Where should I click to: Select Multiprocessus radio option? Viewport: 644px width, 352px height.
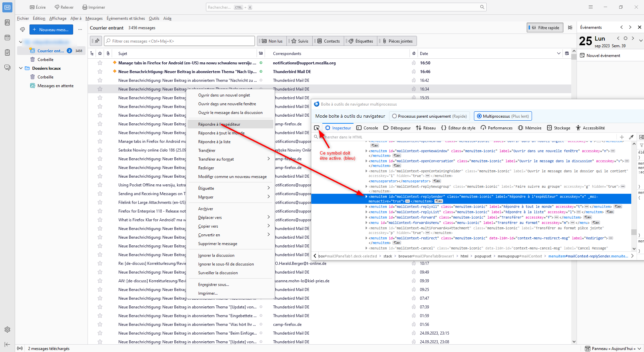[x=502, y=116]
